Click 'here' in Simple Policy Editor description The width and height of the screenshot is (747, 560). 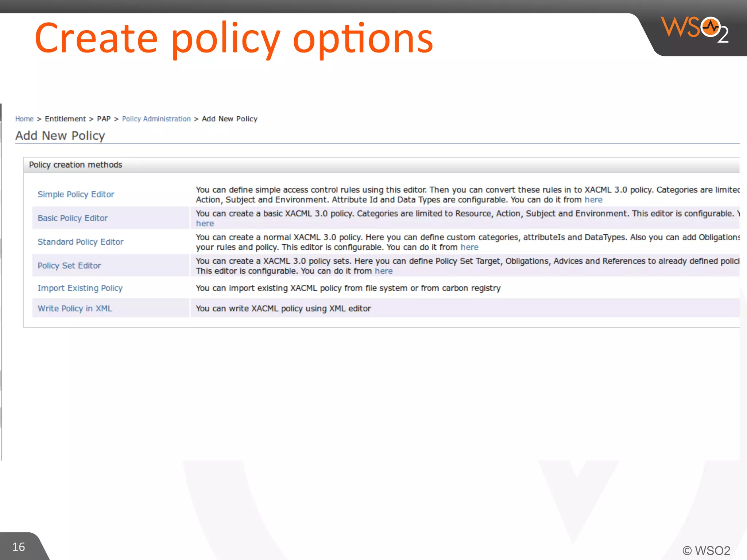593,200
